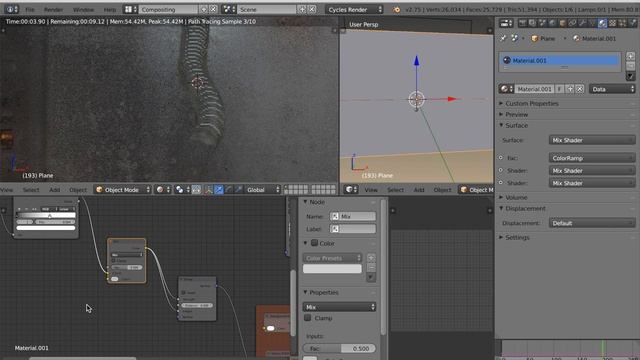
Task: Edit the node Name field Mix
Action: point(353,216)
